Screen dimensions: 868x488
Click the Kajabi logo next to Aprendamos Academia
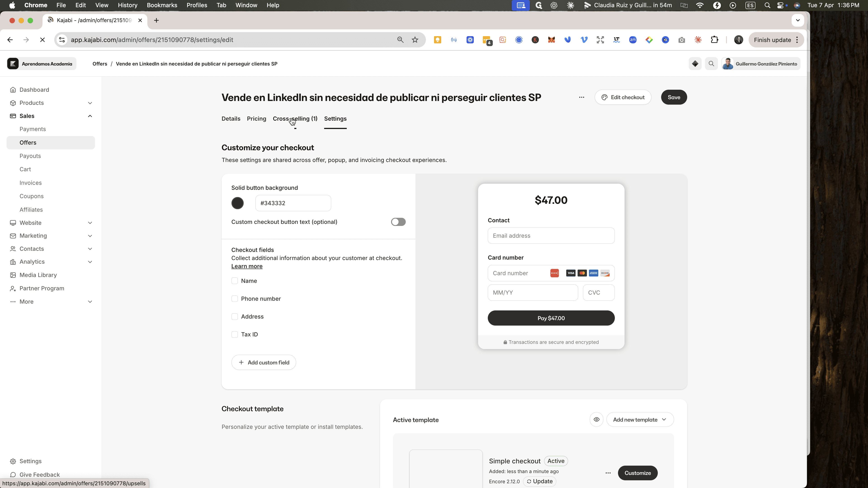(x=13, y=64)
